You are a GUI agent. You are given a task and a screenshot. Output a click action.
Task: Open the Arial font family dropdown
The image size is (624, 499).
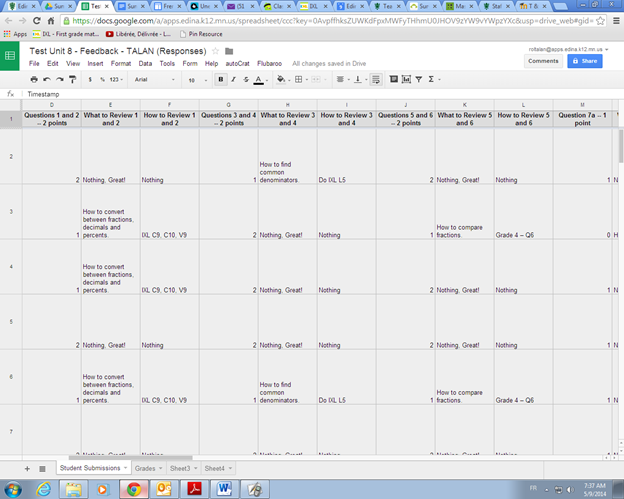(x=154, y=80)
